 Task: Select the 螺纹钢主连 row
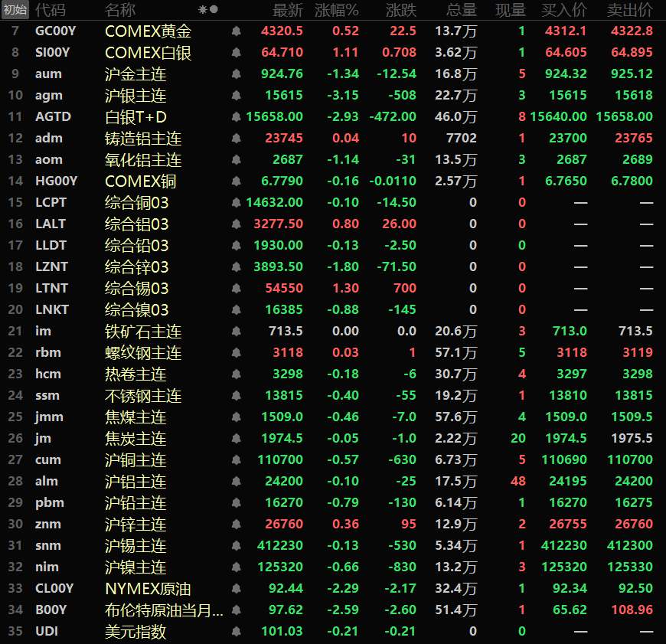point(333,352)
